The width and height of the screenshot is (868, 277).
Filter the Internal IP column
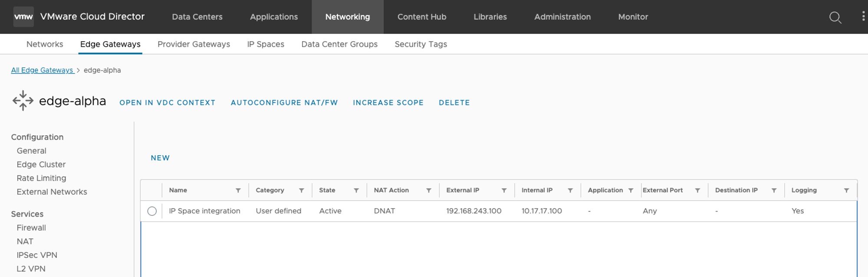(571, 190)
